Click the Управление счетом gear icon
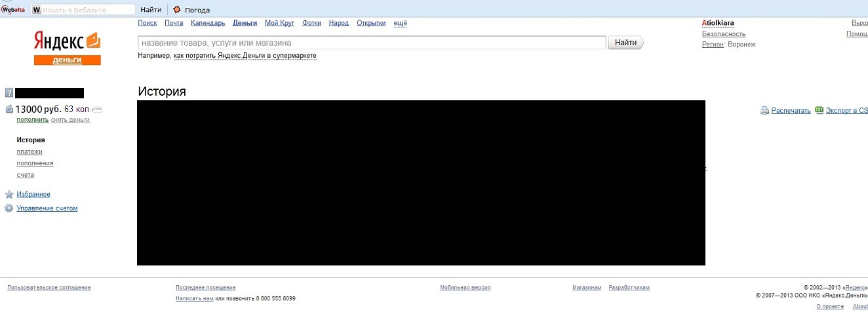The width and height of the screenshot is (868, 312). point(9,208)
